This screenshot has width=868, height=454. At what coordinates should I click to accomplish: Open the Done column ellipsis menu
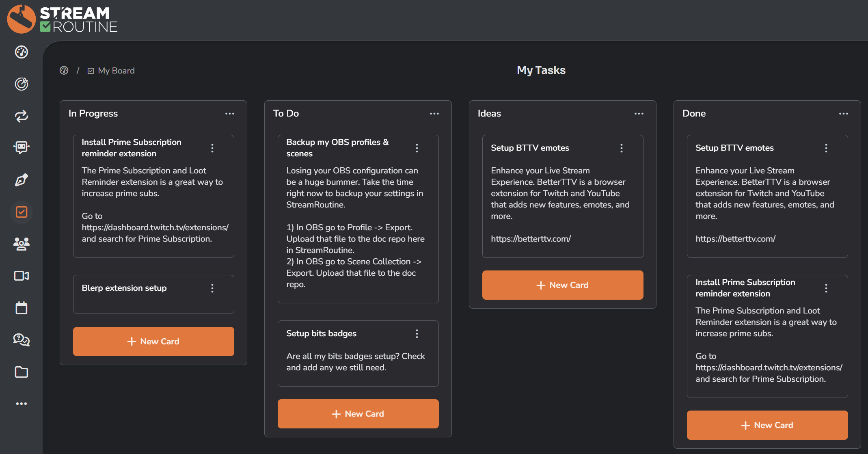(844, 114)
